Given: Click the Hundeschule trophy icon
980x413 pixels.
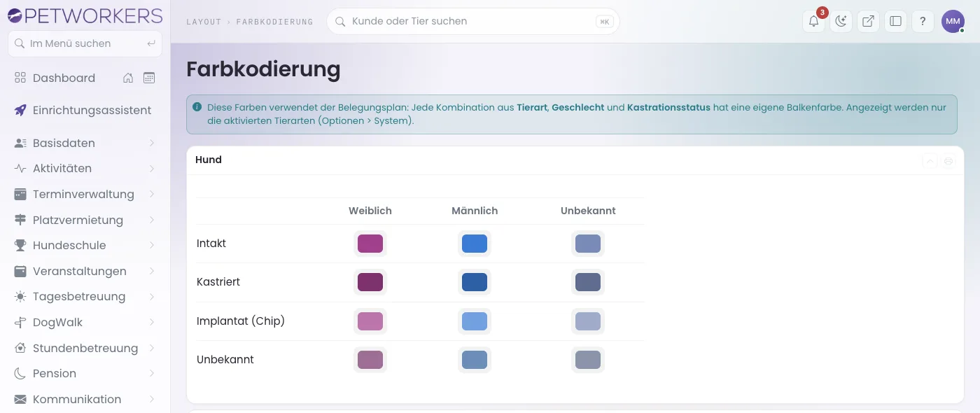Looking at the screenshot, I should pyautogui.click(x=20, y=245).
